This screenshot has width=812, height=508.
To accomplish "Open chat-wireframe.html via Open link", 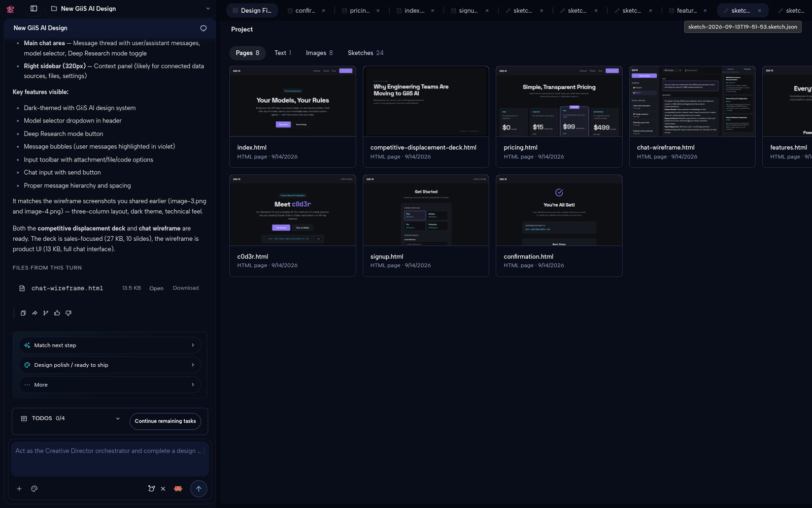I will pyautogui.click(x=156, y=289).
